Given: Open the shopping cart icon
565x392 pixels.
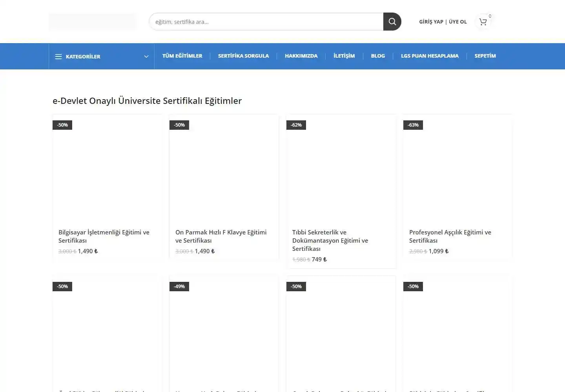Looking at the screenshot, I should click(x=483, y=22).
